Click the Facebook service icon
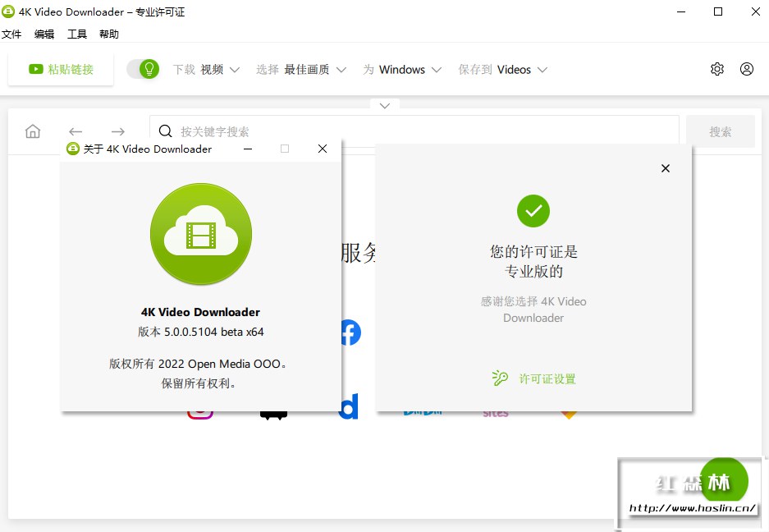Image resolution: width=769 pixels, height=532 pixels. click(350, 332)
